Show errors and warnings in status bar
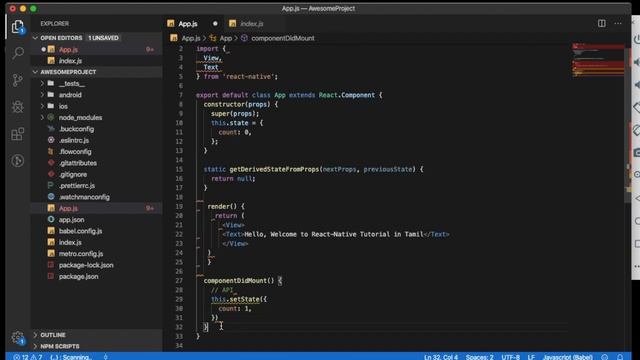 [28, 357]
